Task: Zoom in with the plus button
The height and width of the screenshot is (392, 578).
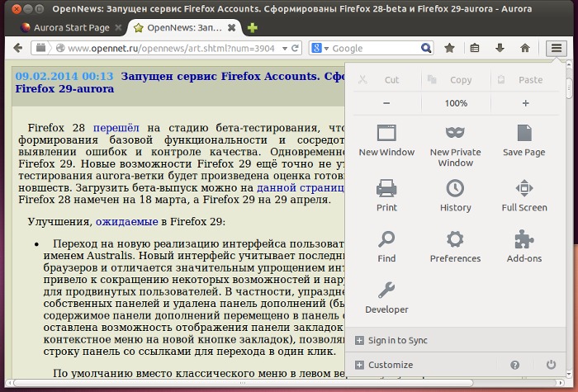Action: (x=525, y=103)
